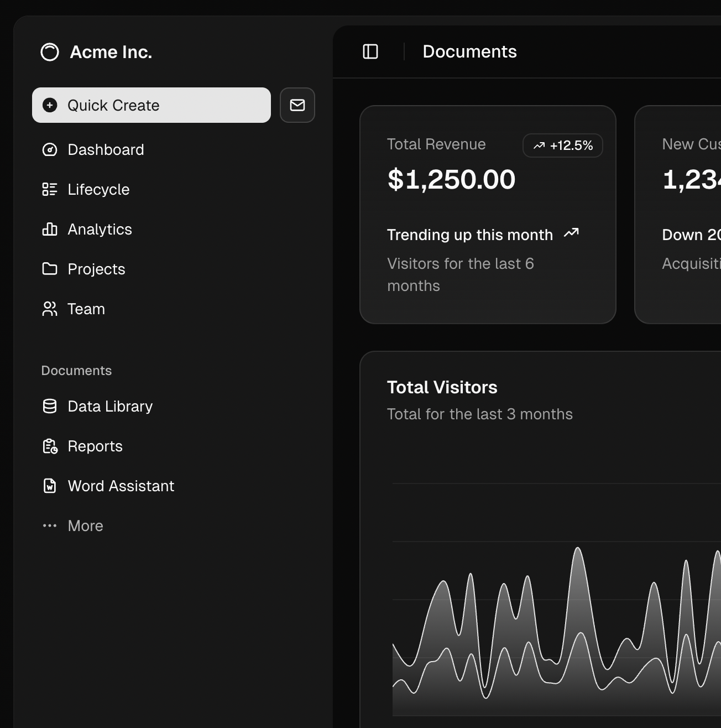Collapse the Documents section header
Viewport: 721px width, 728px height.
point(76,370)
